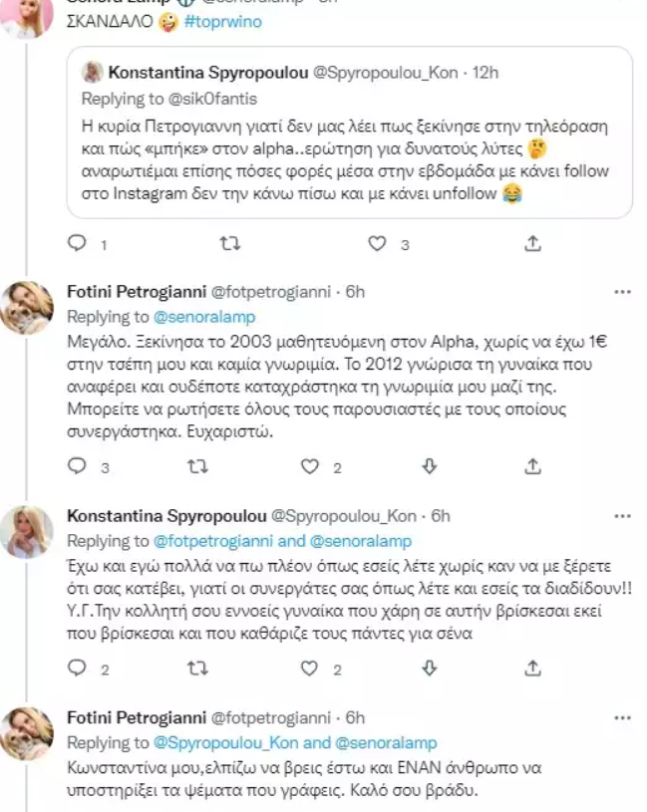Image resolution: width=647 pixels, height=812 pixels.
Task: Like Fotini's tweet that has 2 likes
Action: [x=310, y=465]
